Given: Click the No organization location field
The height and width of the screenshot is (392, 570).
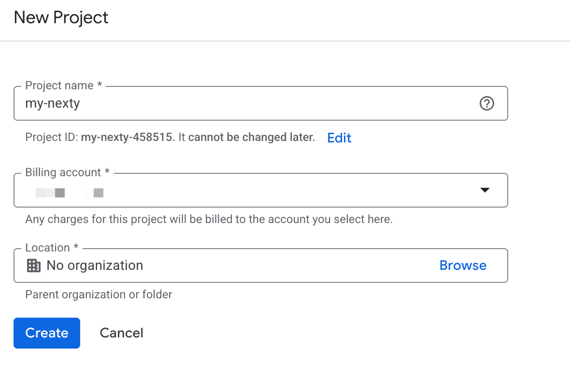Looking at the screenshot, I should click(x=261, y=266).
